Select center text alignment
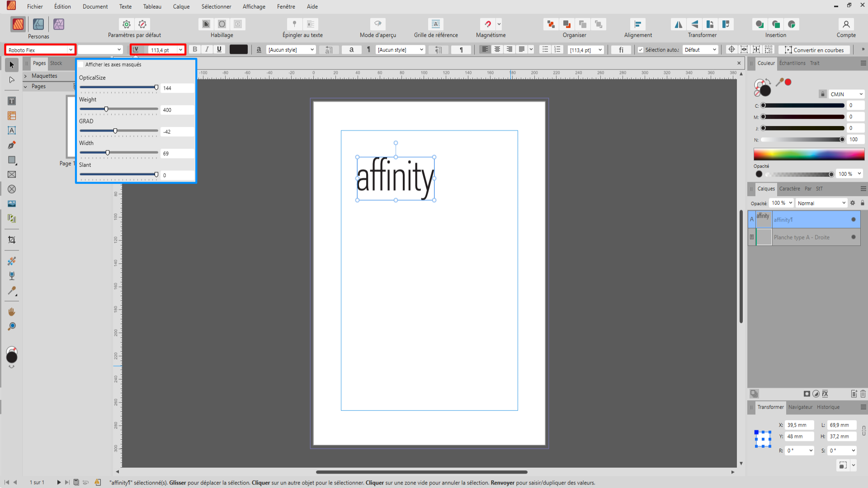The width and height of the screenshot is (868, 488). click(x=497, y=50)
